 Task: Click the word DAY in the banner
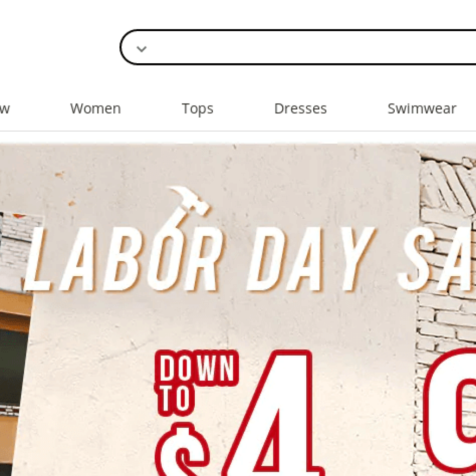311,259
